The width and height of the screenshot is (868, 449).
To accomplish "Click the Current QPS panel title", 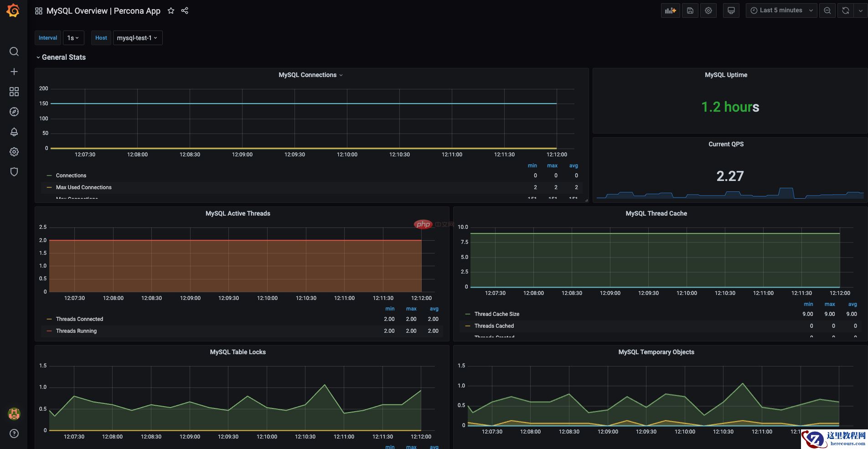I will click(726, 144).
